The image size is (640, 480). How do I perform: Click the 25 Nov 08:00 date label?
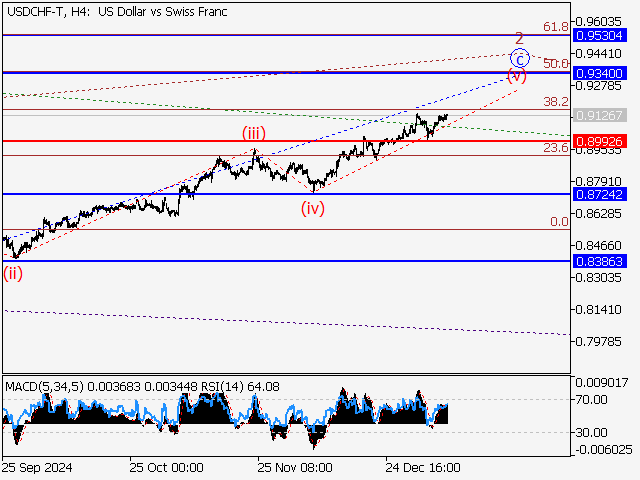[294, 467]
